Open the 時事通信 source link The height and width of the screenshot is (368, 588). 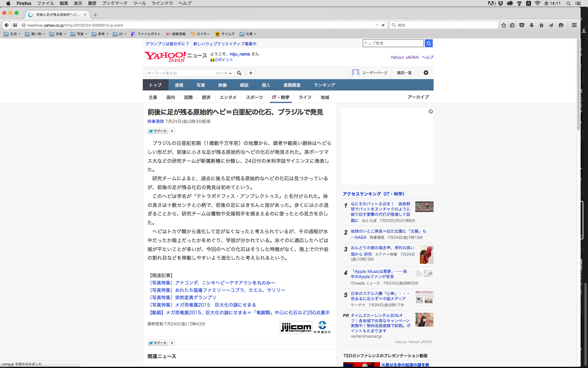156,121
